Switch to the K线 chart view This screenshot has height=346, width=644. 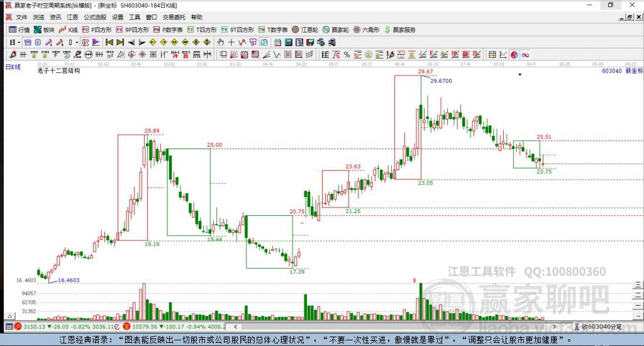point(68,30)
